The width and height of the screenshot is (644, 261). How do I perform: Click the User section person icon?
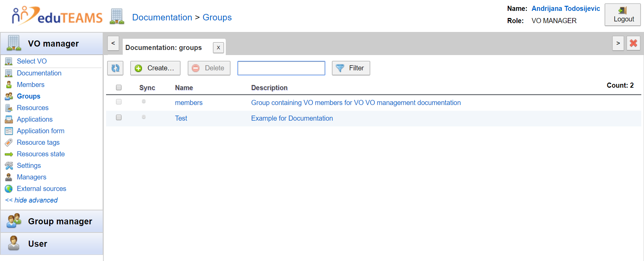[x=14, y=243]
